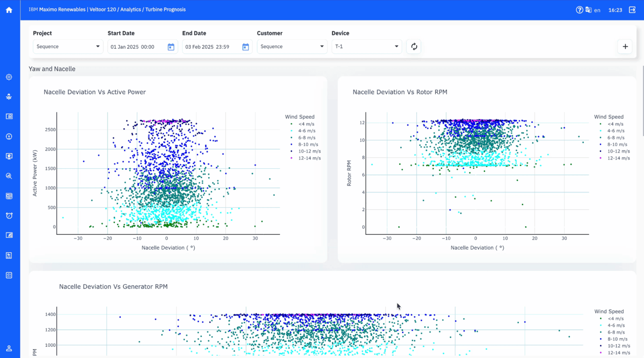Click the plus button in filter bar
Image resolution: width=644 pixels, height=358 pixels.
[625, 47]
